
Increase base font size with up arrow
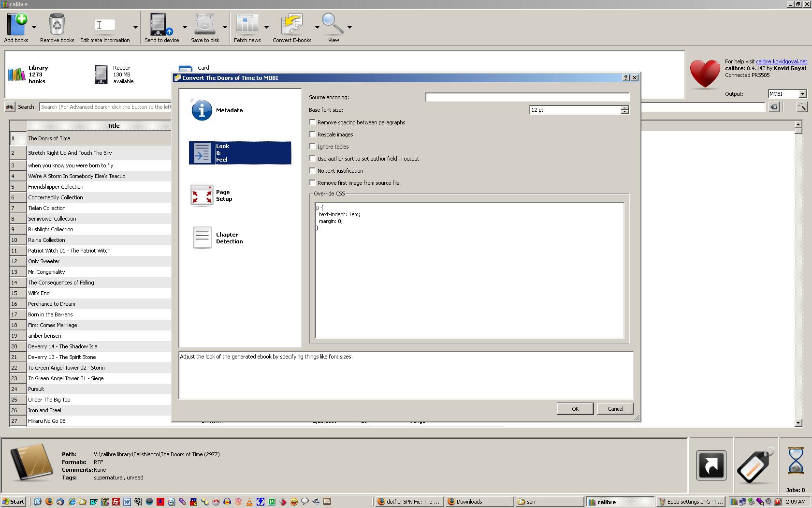625,107
